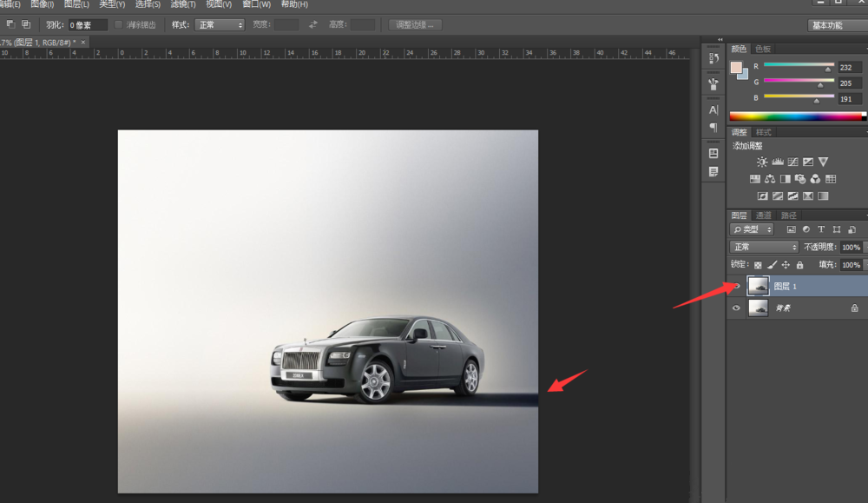Expand the 基本功能 workspace dropdown
This screenshot has height=503, width=868.
pyautogui.click(x=837, y=25)
